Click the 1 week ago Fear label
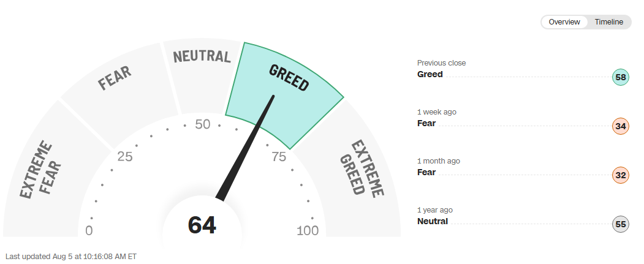 point(426,123)
